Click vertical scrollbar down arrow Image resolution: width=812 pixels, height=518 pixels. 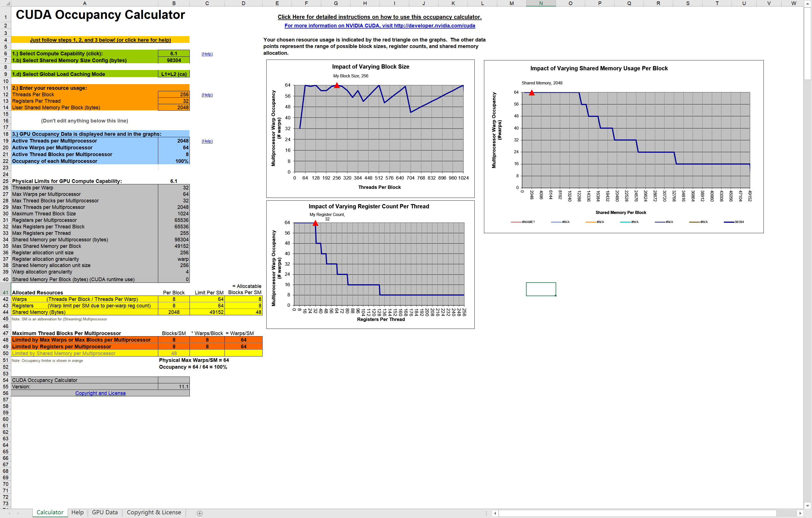click(x=807, y=506)
